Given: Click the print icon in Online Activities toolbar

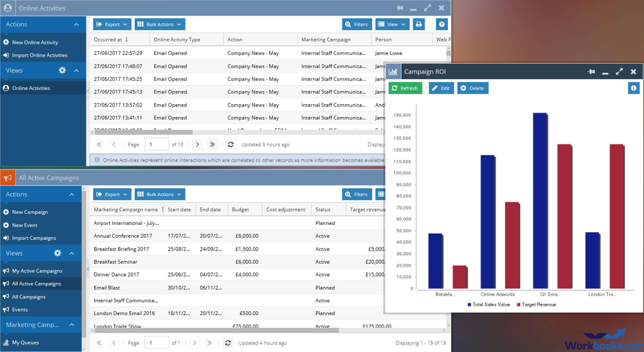Looking at the screenshot, I should click(418, 24).
